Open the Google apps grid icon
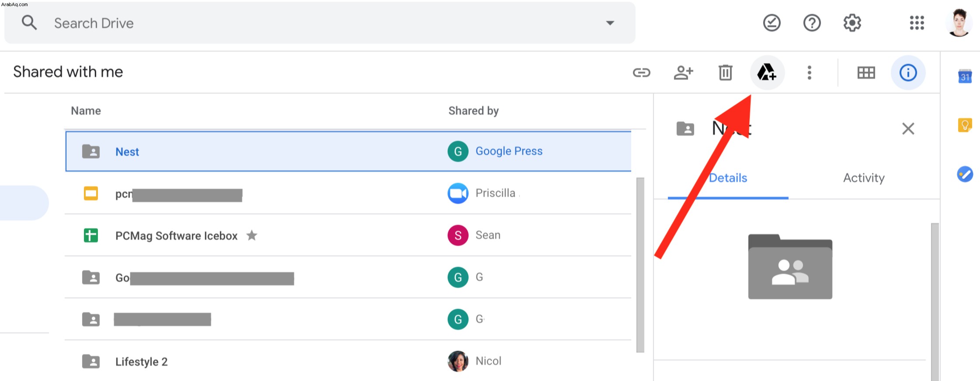This screenshot has width=980, height=381. (x=917, y=23)
